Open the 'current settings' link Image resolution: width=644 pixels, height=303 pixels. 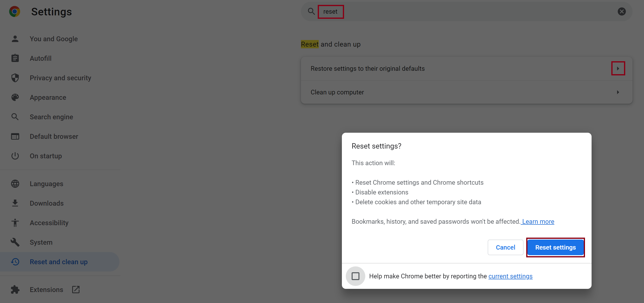click(510, 276)
